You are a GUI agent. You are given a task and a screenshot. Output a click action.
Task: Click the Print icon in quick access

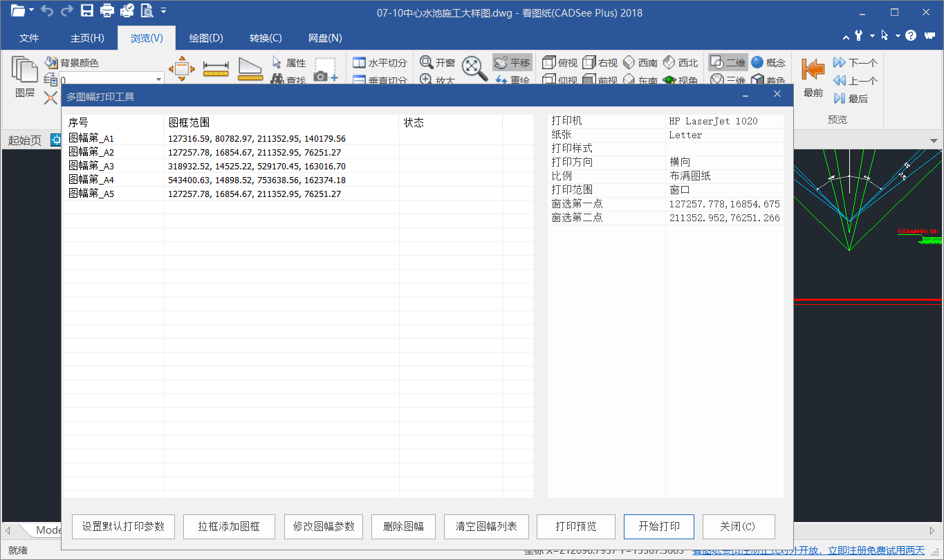coord(107,11)
